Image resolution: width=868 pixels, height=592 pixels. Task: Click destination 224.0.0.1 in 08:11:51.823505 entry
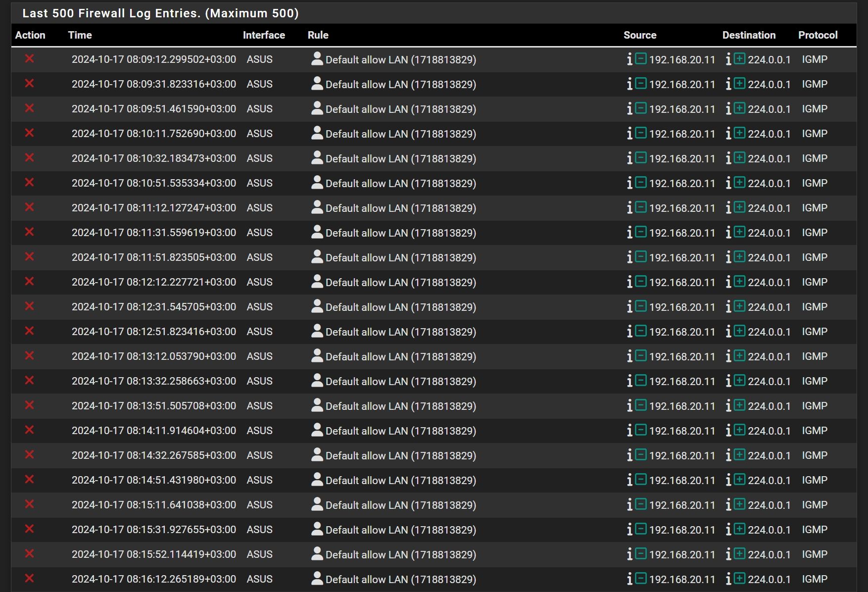click(769, 258)
